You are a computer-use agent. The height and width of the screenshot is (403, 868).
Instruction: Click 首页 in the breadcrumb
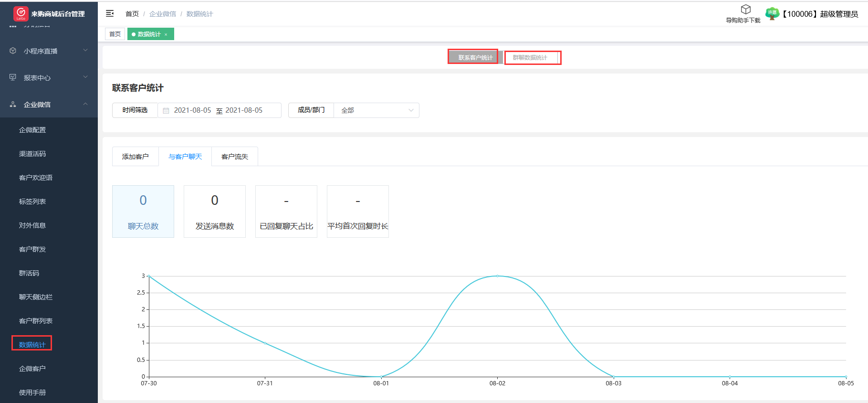click(132, 14)
